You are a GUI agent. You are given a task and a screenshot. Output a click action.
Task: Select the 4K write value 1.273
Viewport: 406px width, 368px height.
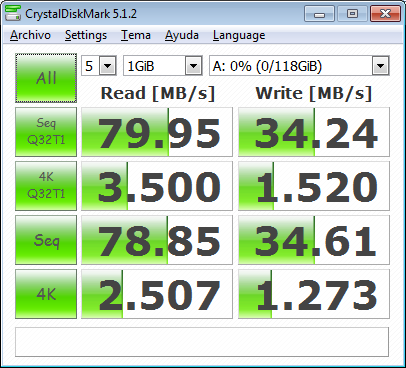pos(314,294)
